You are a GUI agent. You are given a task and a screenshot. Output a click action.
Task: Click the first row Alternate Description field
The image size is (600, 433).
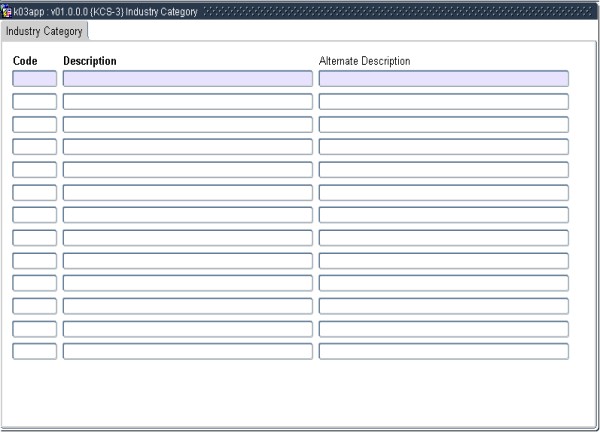443,78
